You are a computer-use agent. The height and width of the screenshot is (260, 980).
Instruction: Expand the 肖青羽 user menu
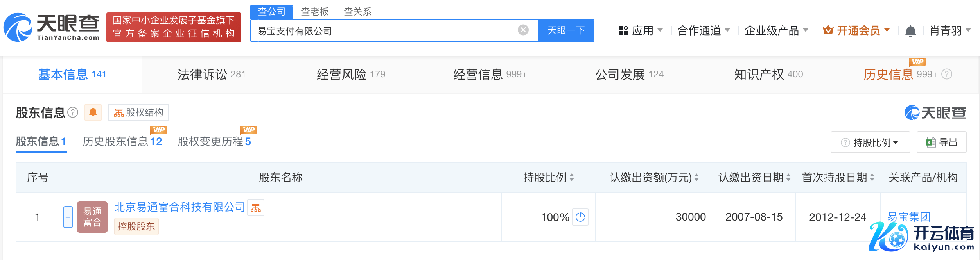pyautogui.click(x=950, y=30)
